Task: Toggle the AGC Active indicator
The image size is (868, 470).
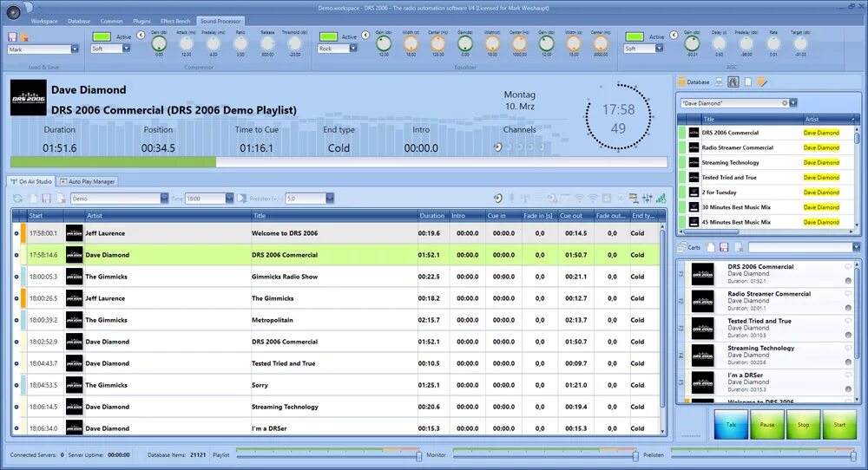Action: pos(635,36)
